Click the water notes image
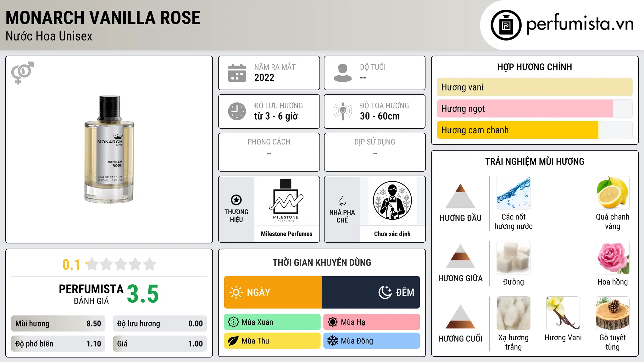The width and height of the screenshot is (644, 362). click(x=514, y=193)
